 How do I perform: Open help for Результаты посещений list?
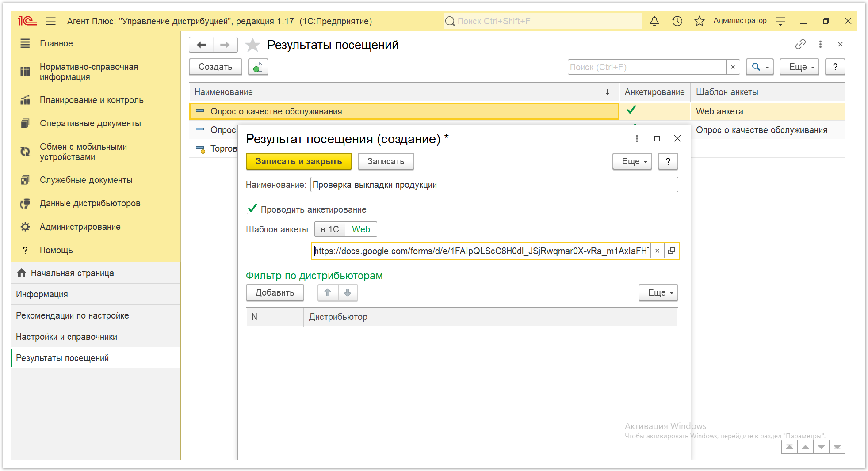(x=835, y=67)
